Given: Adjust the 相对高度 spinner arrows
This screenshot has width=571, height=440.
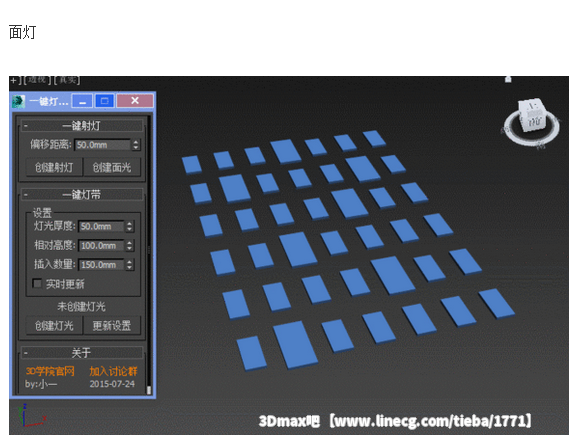Looking at the screenshot, I should 130,245.
